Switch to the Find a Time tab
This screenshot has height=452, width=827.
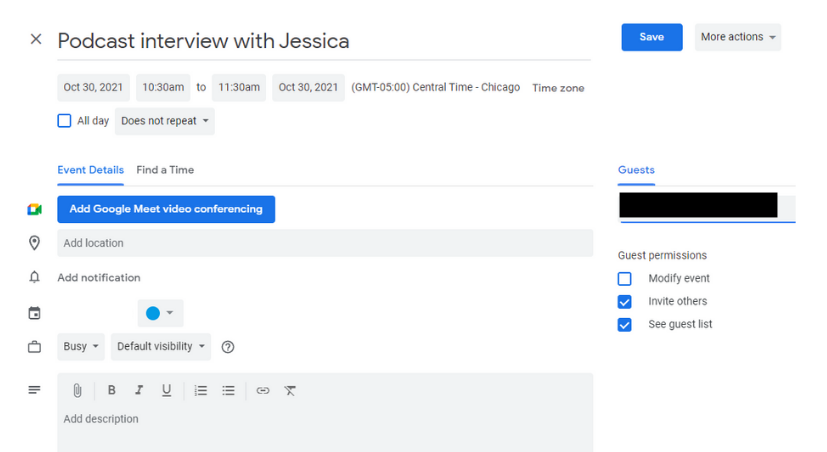[165, 170]
